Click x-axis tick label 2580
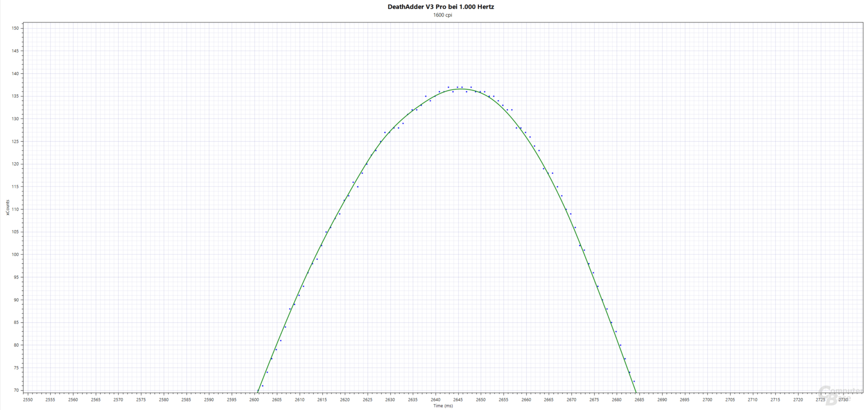 [x=164, y=400]
